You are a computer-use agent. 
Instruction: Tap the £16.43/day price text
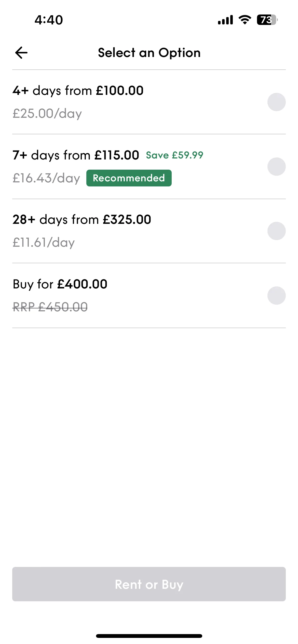point(46,178)
